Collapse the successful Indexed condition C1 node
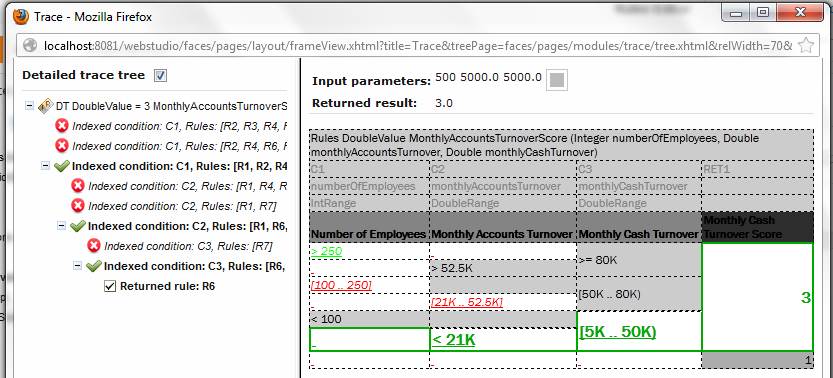Screen dimensions: 833x378 point(45,166)
